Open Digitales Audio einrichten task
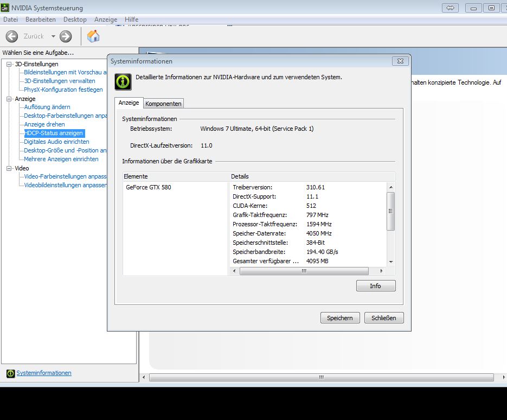The image size is (507, 420). pos(56,142)
